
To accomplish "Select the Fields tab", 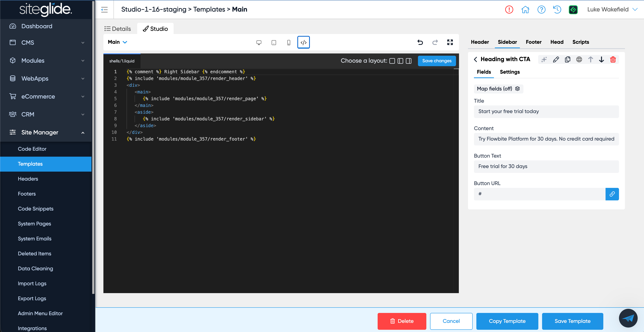I will (484, 72).
